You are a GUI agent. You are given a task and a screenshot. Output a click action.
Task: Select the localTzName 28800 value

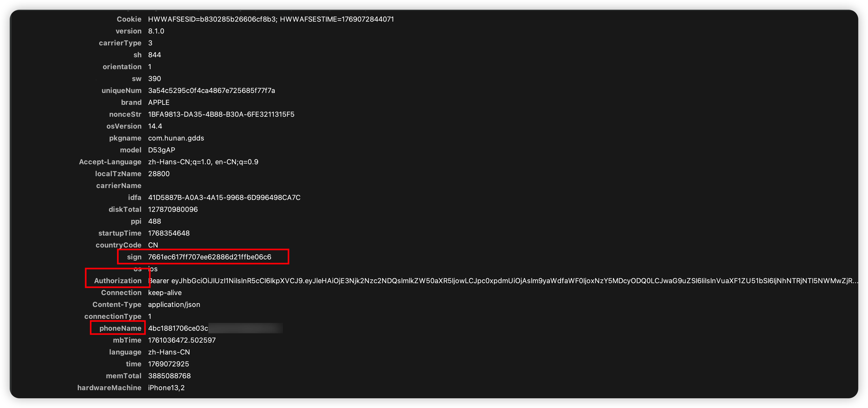(x=159, y=174)
